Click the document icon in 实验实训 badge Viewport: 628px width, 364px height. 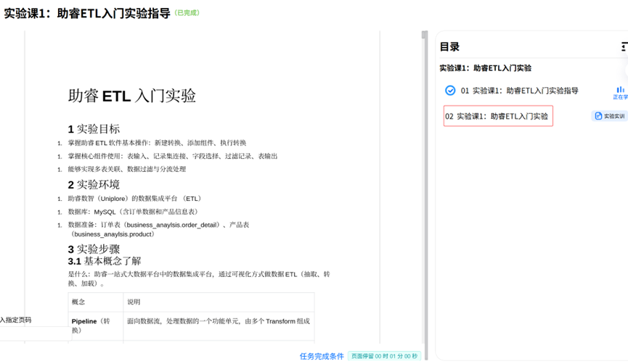(598, 116)
